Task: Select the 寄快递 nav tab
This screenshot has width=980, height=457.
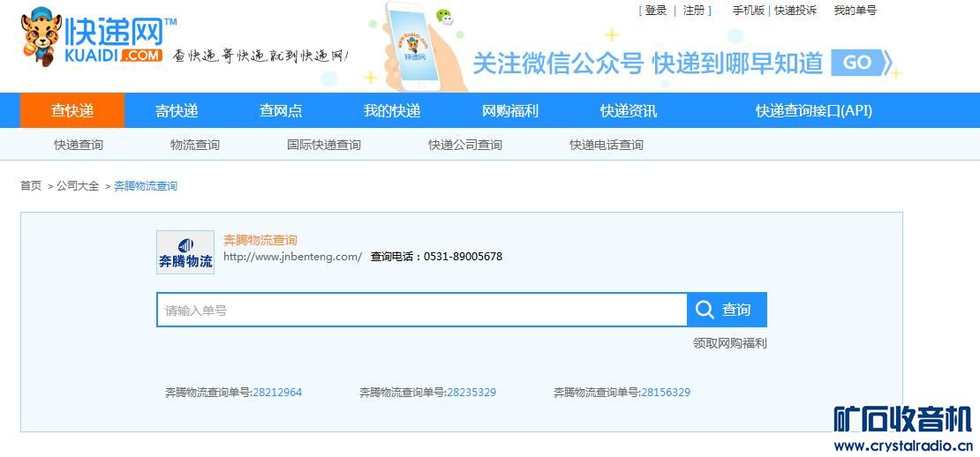Action: coord(177,110)
